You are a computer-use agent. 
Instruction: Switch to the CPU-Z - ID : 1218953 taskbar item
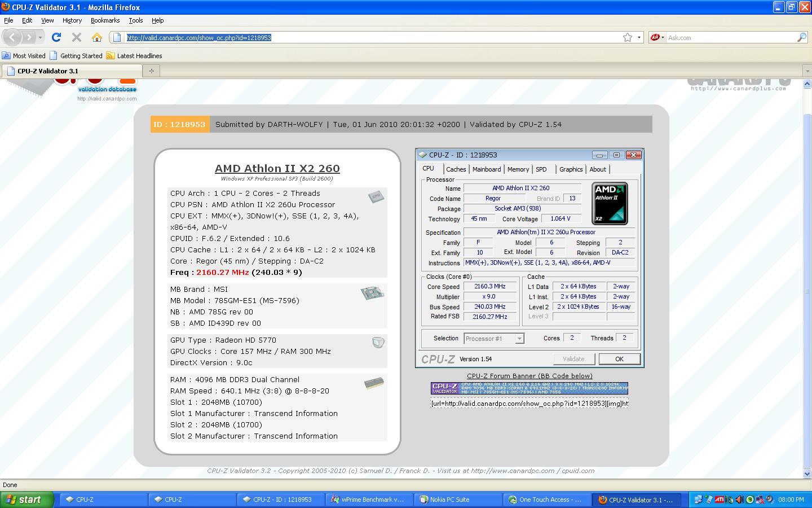pyautogui.click(x=281, y=500)
